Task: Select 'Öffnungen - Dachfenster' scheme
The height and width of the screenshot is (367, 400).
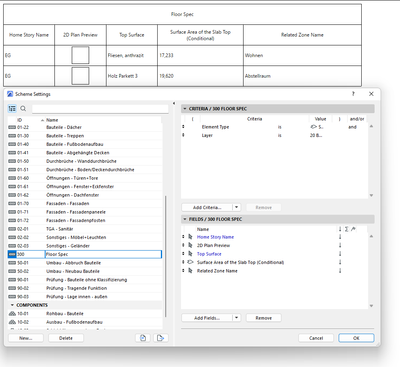Action: [72, 195]
